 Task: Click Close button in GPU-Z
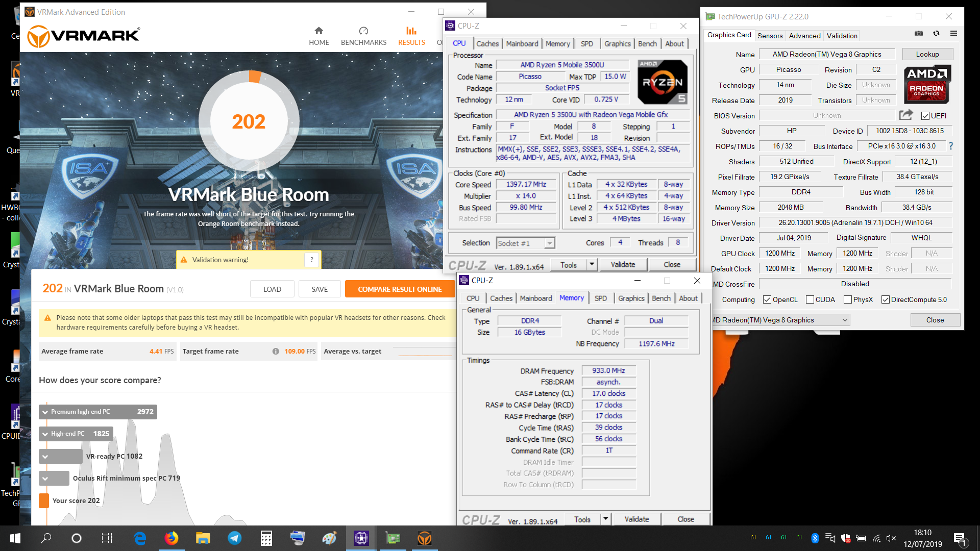click(x=935, y=320)
